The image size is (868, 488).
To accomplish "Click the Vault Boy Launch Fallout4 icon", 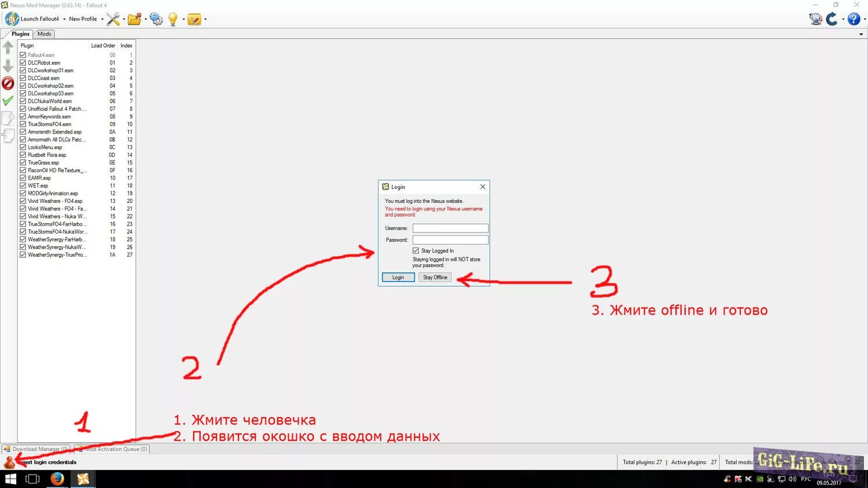I will [12, 19].
